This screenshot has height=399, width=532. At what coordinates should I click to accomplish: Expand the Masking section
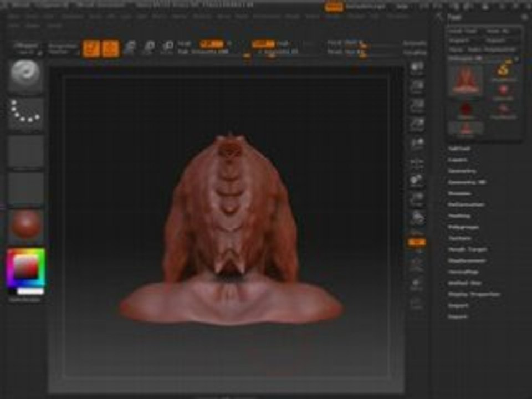coord(459,216)
